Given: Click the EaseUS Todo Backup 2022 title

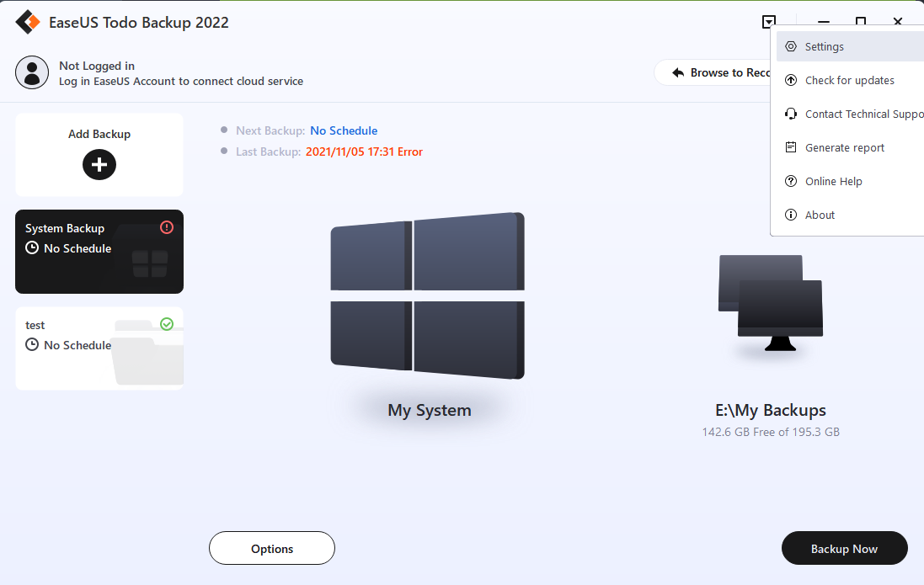Looking at the screenshot, I should (x=138, y=23).
